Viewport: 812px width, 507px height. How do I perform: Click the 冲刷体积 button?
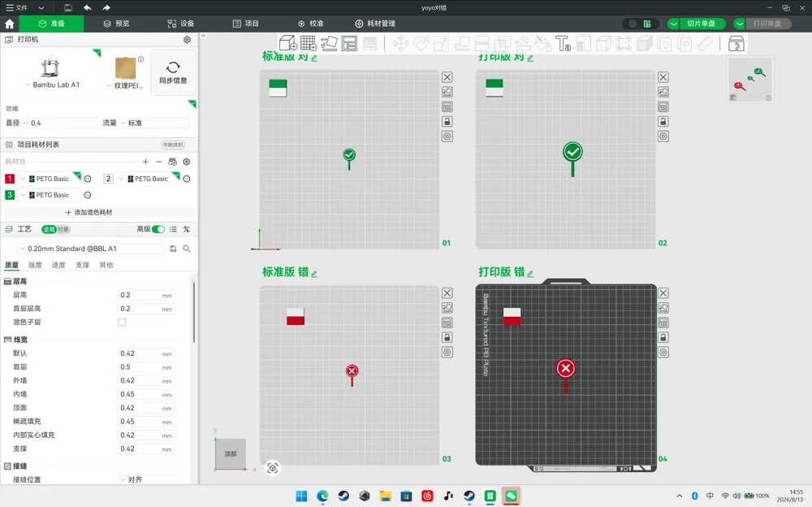point(172,145)
